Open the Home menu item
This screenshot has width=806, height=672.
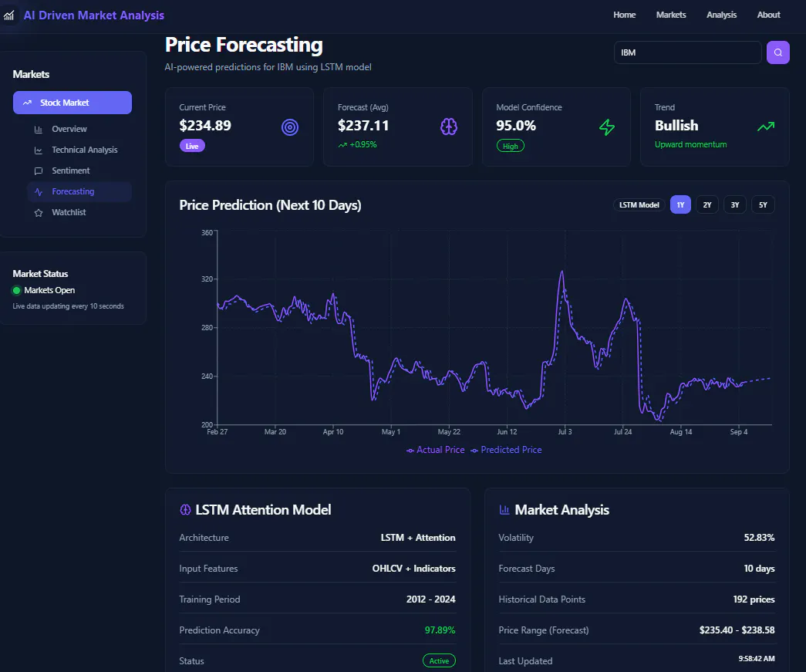tap(625, 15)
